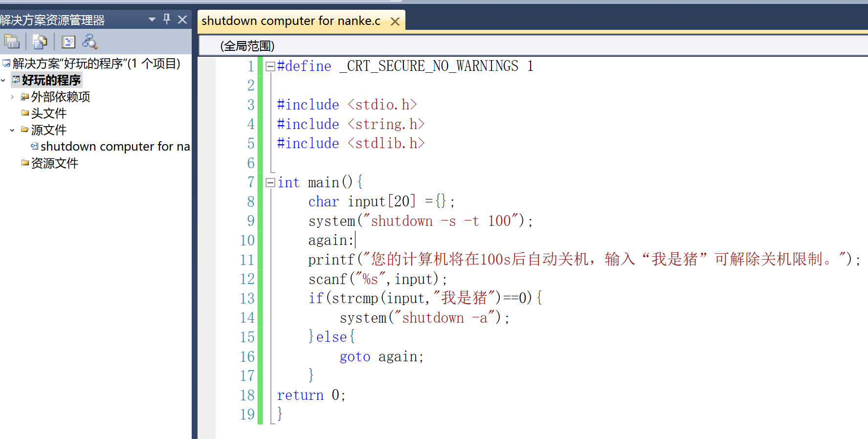Close the Solution Explorer panel

tap(182, 20)
